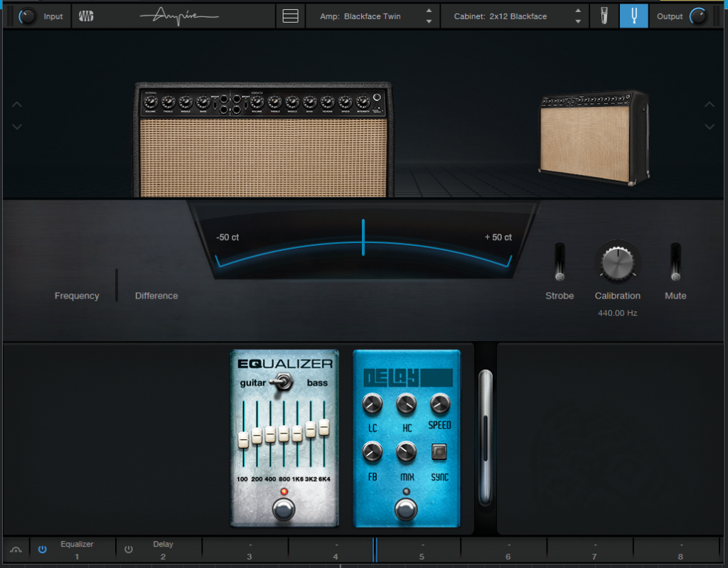728x568 pixels.
Task: Toggle the pedalboard/list view icon
Action: [290, 16]
